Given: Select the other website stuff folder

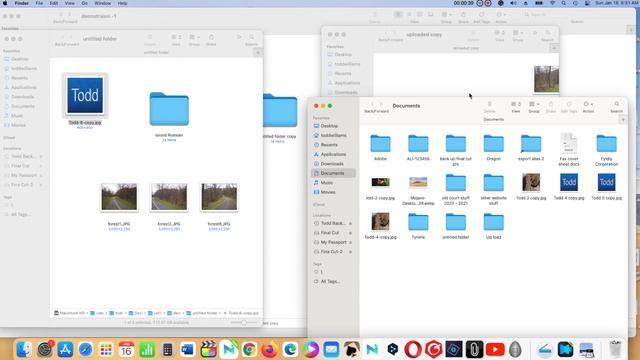Looking at the screenshot, I should coord(493,183).
